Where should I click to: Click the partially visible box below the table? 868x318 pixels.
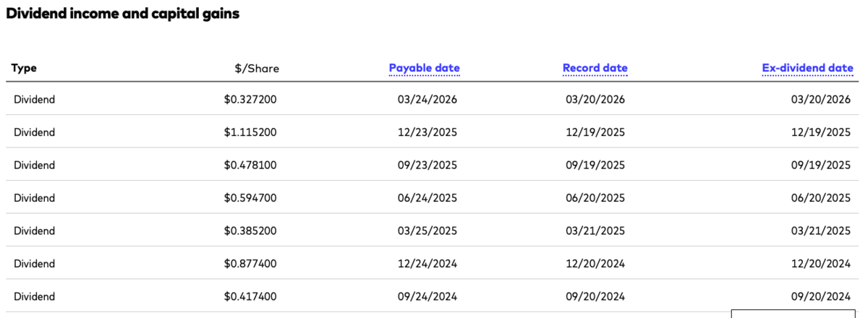coord(799,314)
